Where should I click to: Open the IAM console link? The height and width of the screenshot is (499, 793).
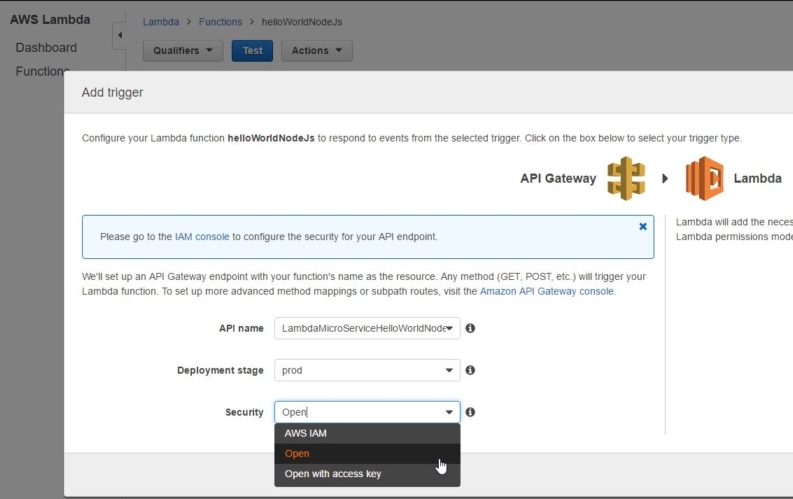tap(202, 237)
